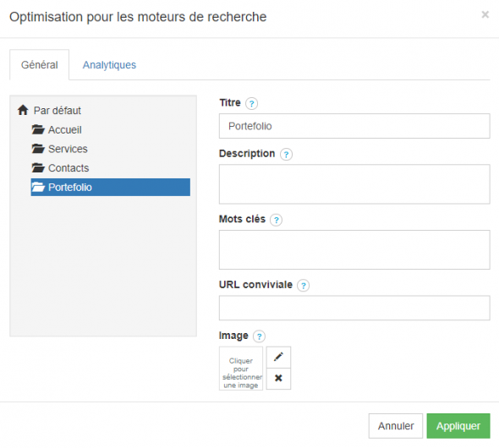Click the help icon beside Description

pyautogui.click(x=286, y=154)
